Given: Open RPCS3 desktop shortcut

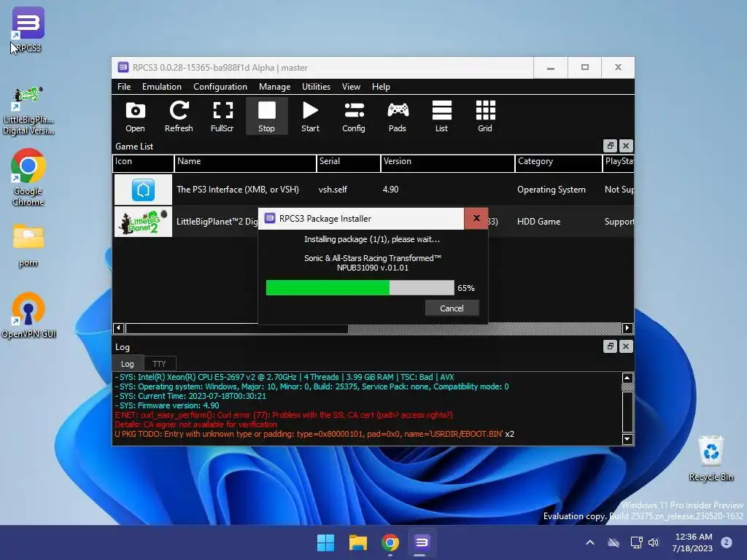Looking at the screenshot, I should click(28, 30).
